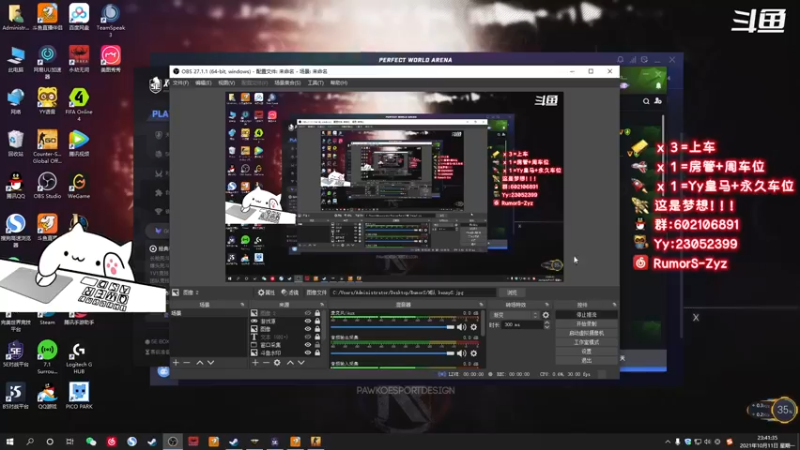800x450 pixels.
Task: Click OBS icon in Windows taskbar
Action: (x=172, y=441)
